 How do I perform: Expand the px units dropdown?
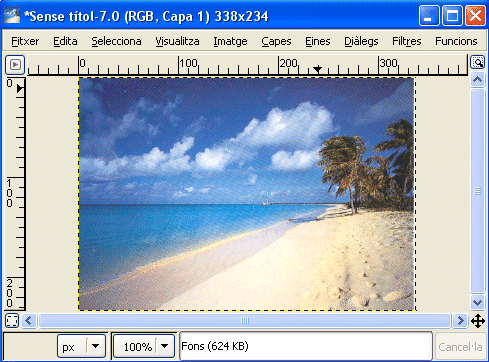[95, 346]
